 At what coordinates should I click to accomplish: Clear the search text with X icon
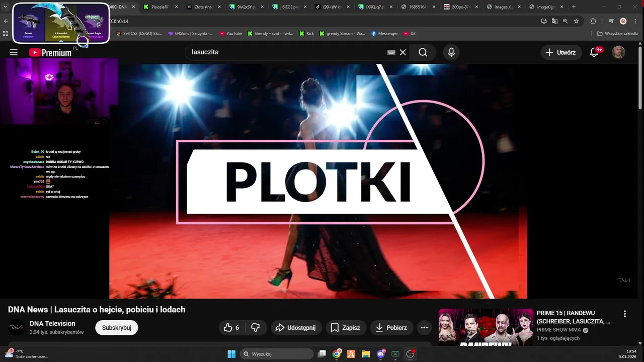403,52
